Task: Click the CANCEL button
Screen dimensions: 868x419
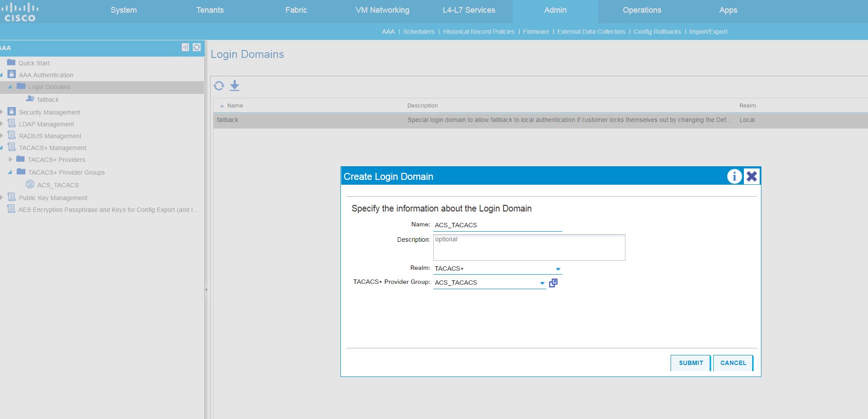Action: pyautogui.click(x=732, y=363)
